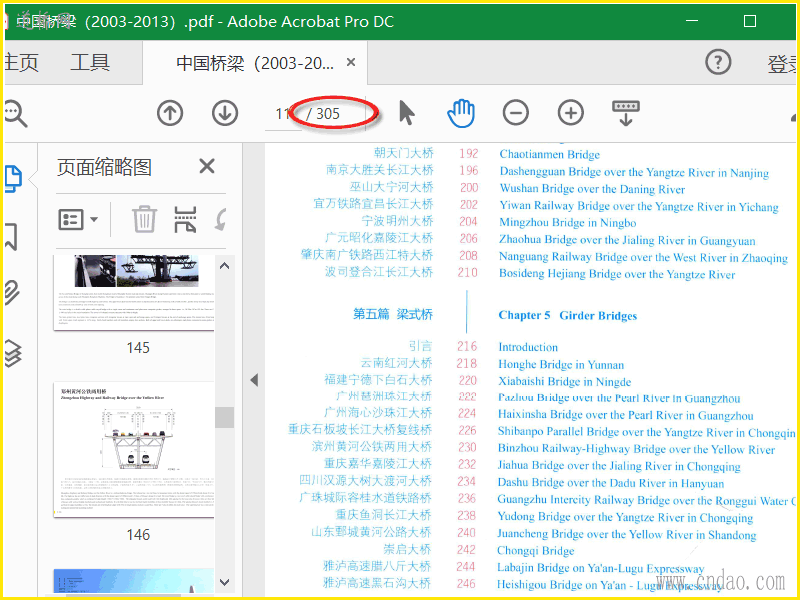This screenshot has width=800, height=600.
Task: Open page thumbnails panel icon in sidebar
Action: (x=13, y=179)
